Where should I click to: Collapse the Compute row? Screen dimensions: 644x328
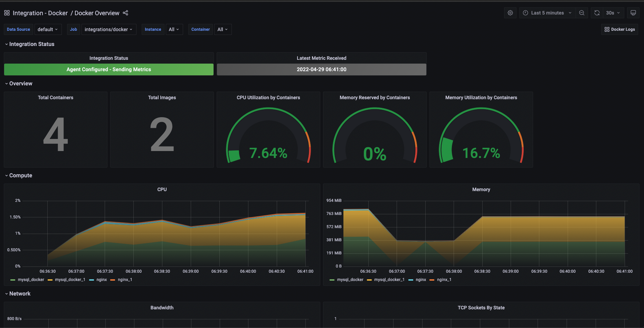[19, 175]
